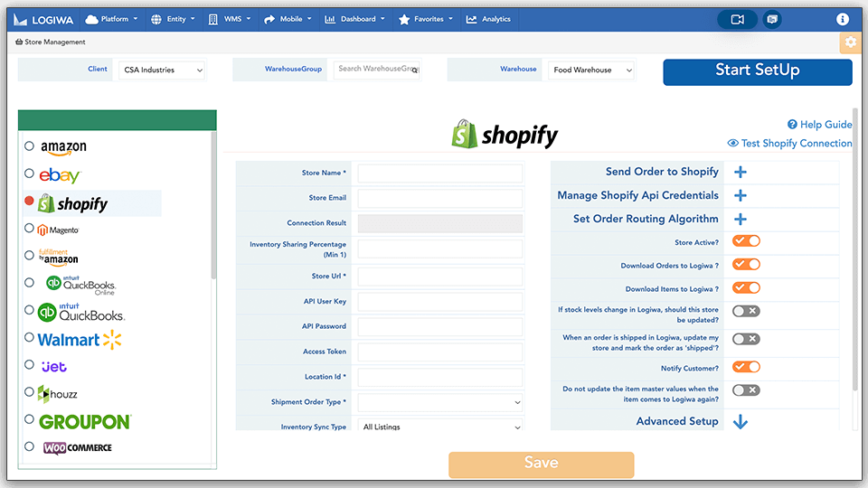The width and height of the screenshot is (868, 488).
Task: Click the video camera icon
Action: [x=738, y=19]
